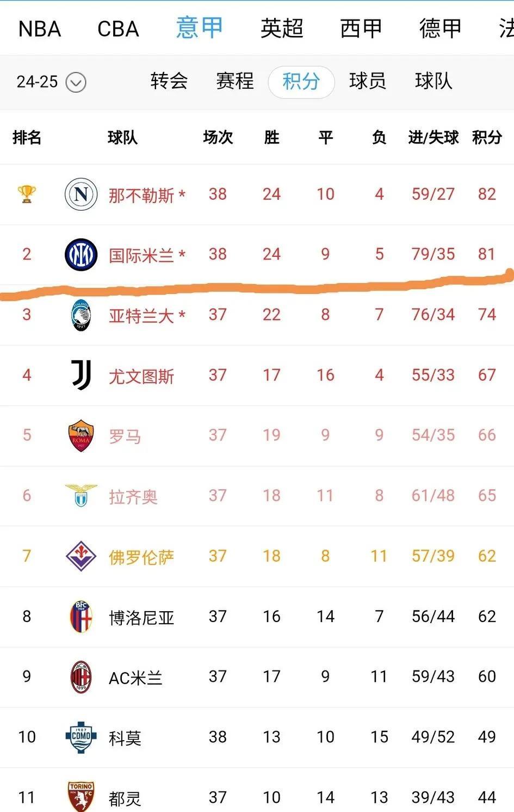Select the 赛程 schedule sub-tab

(x=235, y=81)
